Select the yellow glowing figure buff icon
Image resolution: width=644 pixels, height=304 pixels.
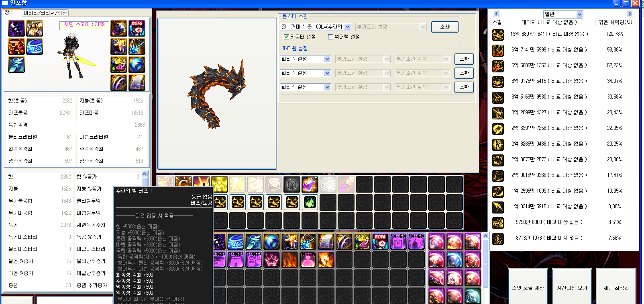point(220,184)
